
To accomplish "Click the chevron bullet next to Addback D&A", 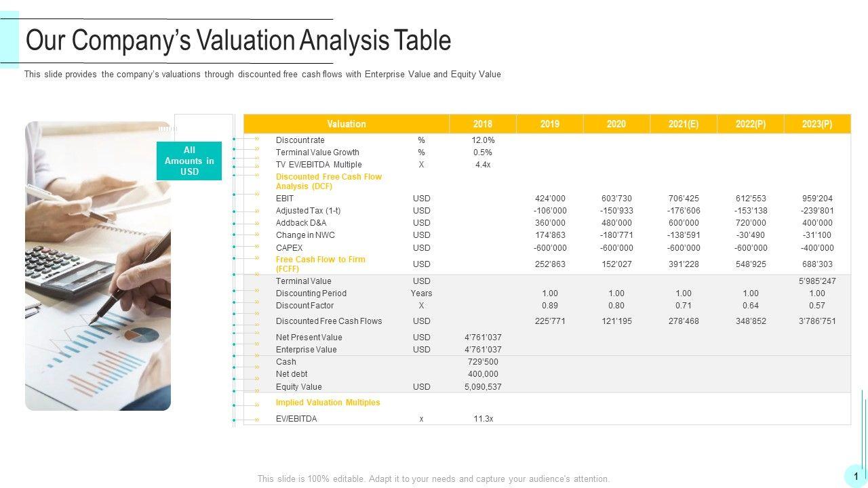I will click(257, 222).
